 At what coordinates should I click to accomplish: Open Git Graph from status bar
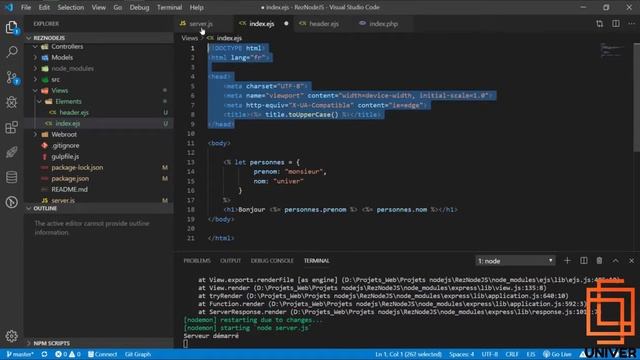click(138, 354)
